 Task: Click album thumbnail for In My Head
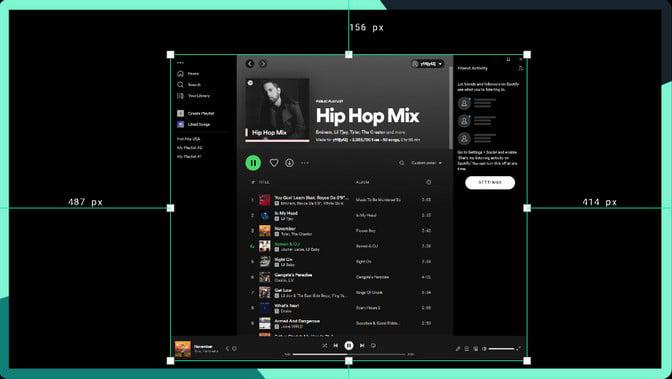click(265, 216)
